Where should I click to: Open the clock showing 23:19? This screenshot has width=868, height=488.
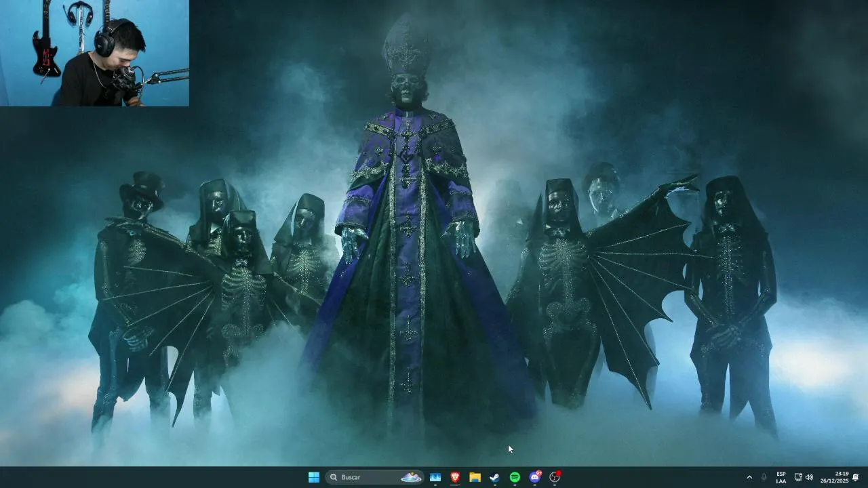[x=835, y=477]
